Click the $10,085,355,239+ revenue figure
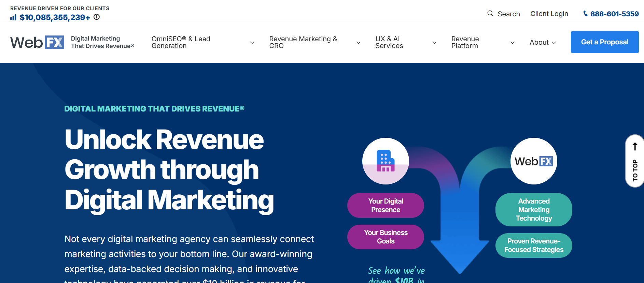Image resolution: width=644 pixels, height=283 pixels. (55, 17)
